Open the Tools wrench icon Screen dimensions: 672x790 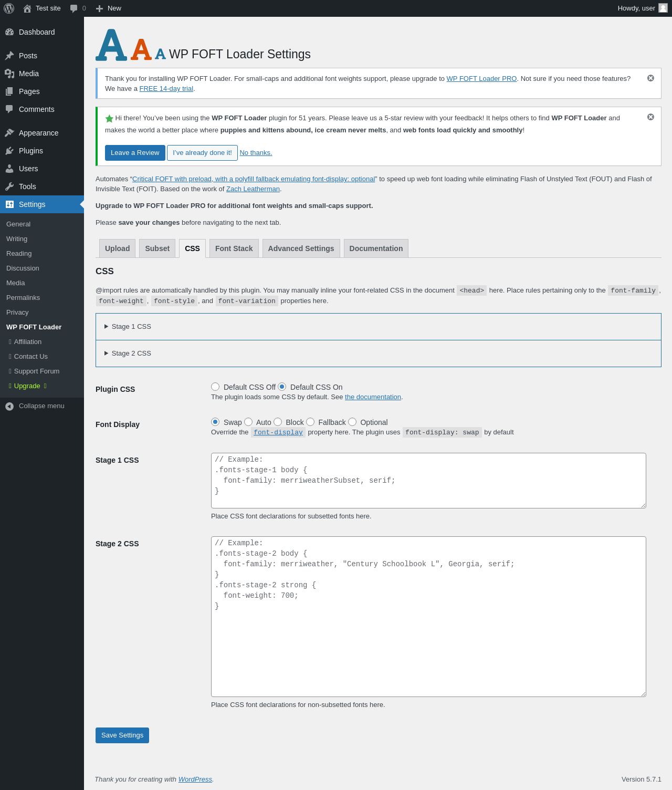[x=9, y=186]
